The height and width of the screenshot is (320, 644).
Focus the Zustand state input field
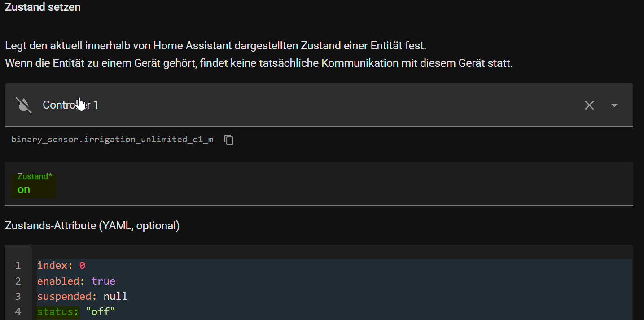(319, 184)
